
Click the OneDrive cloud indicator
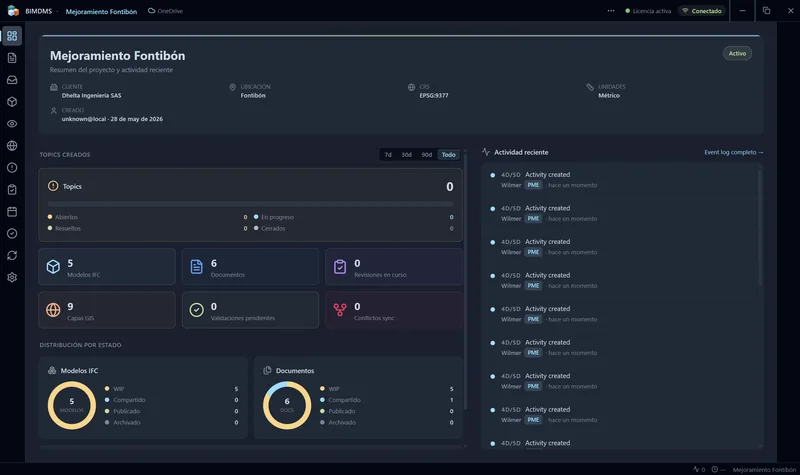tap(165, 11)
